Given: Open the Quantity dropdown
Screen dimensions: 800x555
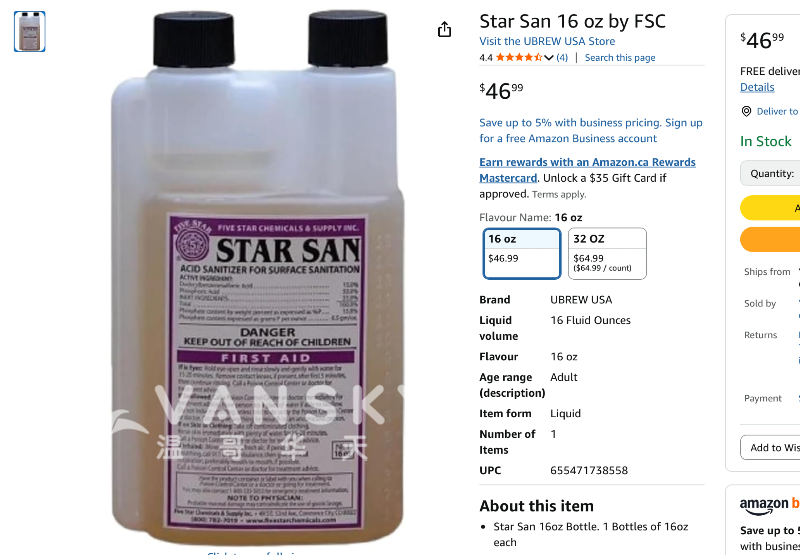Looking at the screenshot, I should [x=770, y=173].
